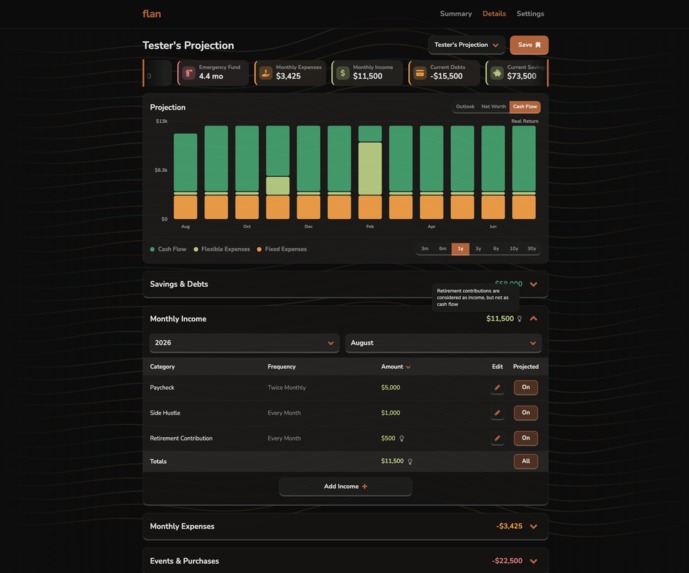This screenshot has width=689, height=573.
Task: Set chart range to 3m
Action: pos(425,249)
